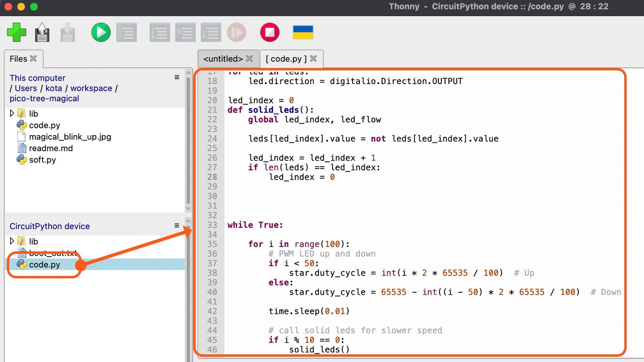This screenshot has height=362, width=644.
Task: Select boot_out.txt on CircuitPython device
Action: tap(52, 253)
